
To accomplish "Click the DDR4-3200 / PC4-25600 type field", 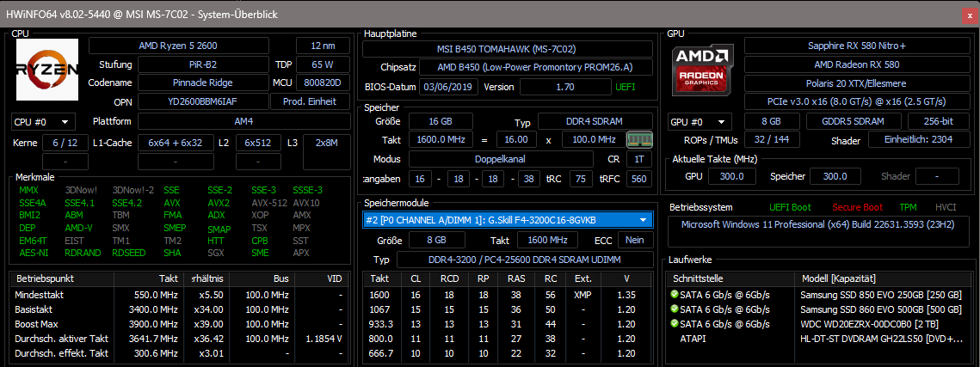I will click(525, 260).
